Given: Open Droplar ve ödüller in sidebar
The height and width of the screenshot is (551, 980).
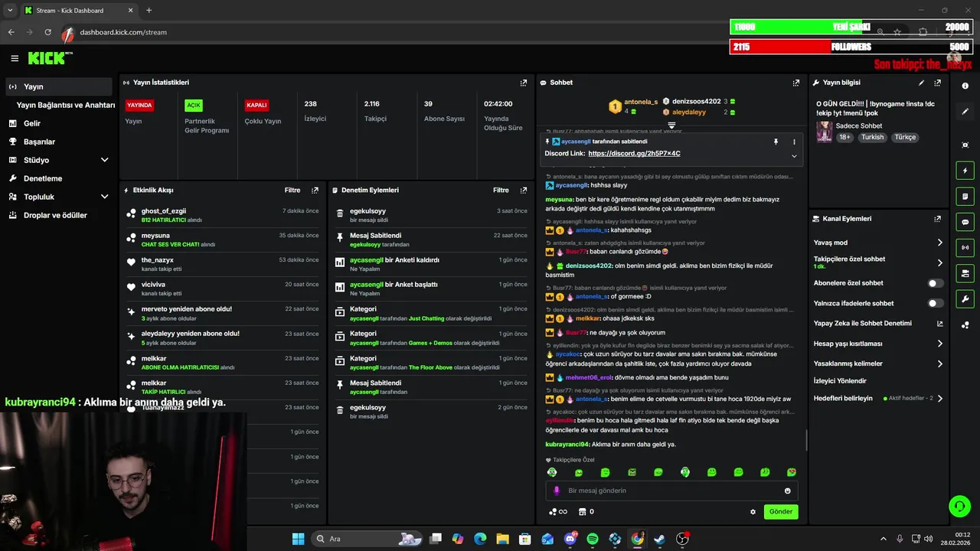Looking at the screenshot, I should (59, 215).
